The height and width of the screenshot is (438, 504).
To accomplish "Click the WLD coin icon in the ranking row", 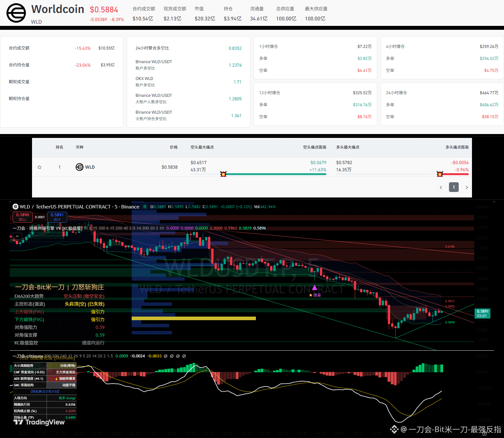I will click(x=80, y=167).
